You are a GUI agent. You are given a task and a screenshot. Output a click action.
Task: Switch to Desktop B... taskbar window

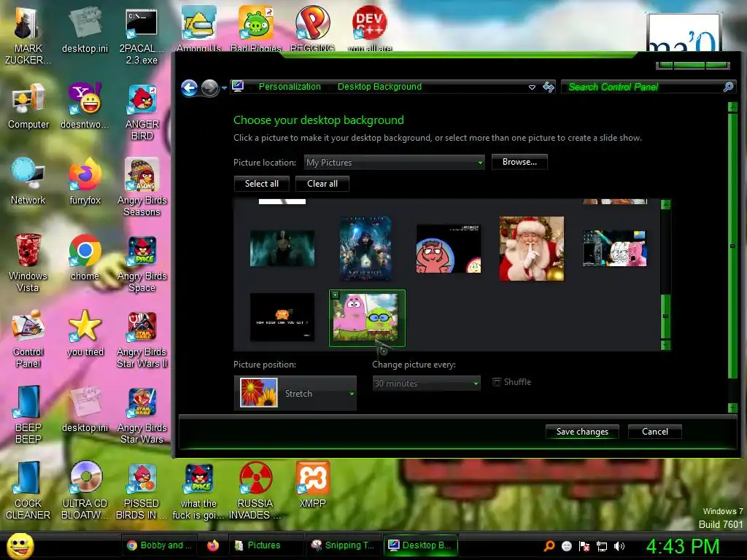[421, 545]
